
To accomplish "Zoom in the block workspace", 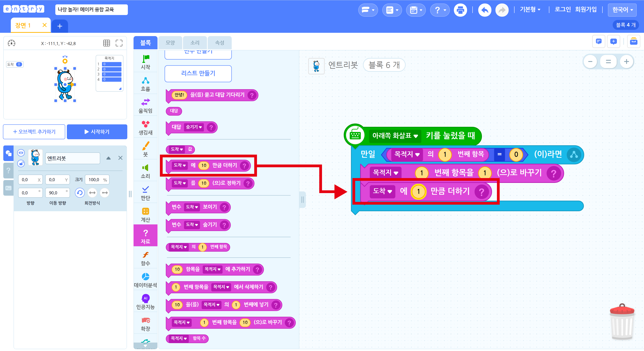I will pos(626,62).
